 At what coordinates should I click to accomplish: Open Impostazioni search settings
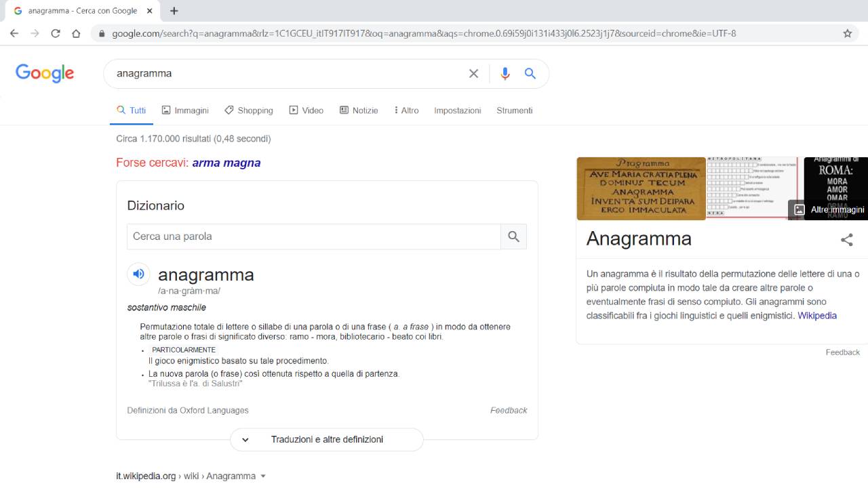(458, 110)
